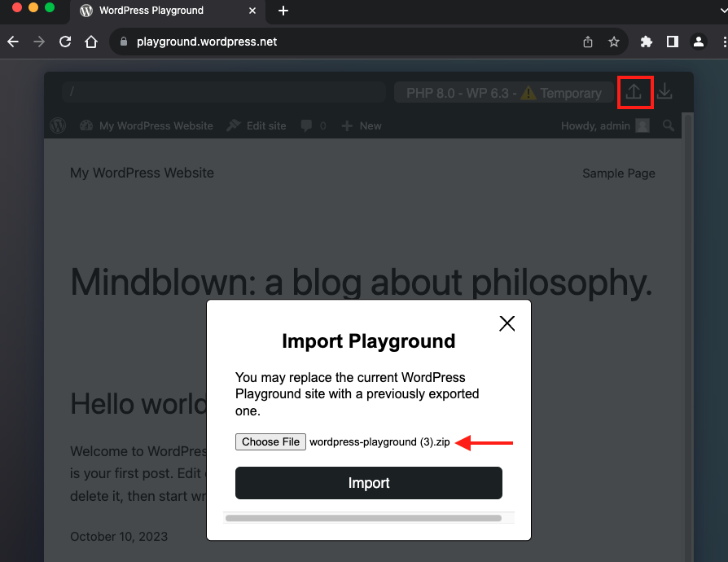
Task: Click the highlighted Playground import (upload) icon
Action: [636, 92]
